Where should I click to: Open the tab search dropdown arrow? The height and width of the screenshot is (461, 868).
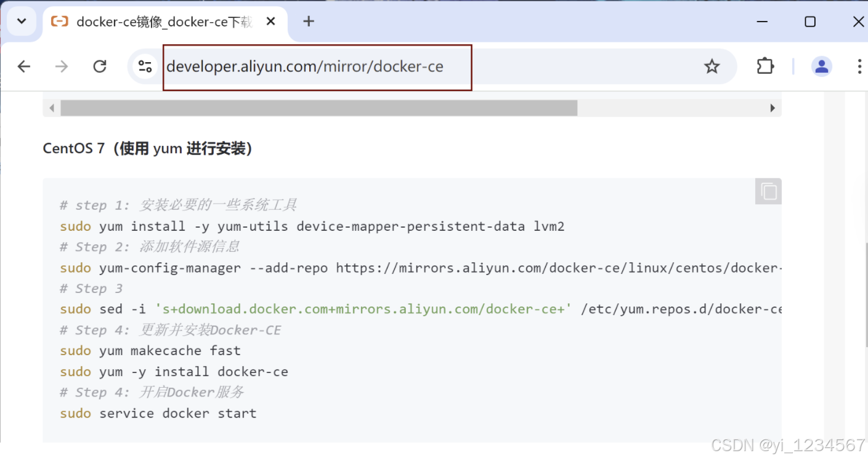click(22, 22)
